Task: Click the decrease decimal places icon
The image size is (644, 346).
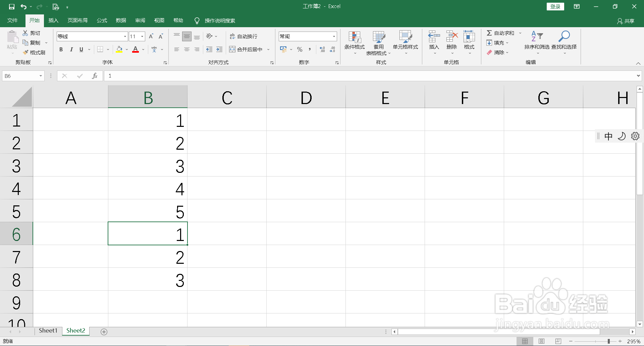Action: pyautogui.click(x=332, y=49)
